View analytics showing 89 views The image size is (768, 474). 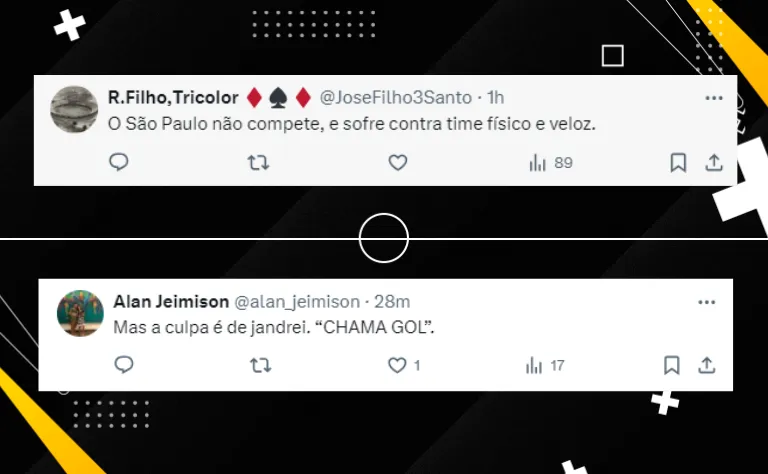click(551, 163)
